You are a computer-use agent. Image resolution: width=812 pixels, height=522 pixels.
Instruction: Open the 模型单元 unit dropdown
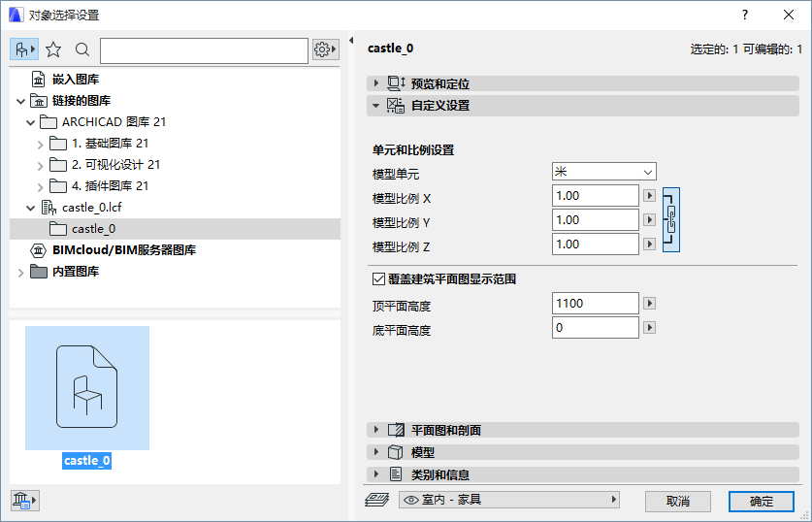click(604, 172)
